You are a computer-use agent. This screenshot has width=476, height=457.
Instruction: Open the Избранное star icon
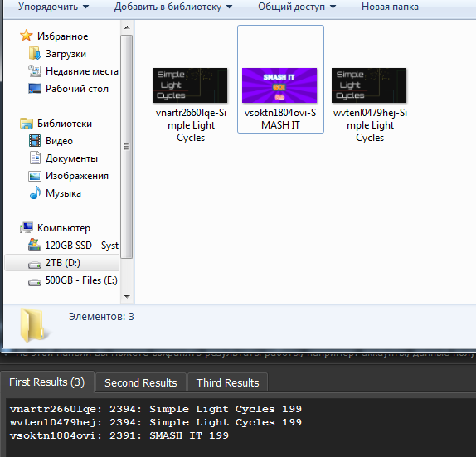tap(26, 36)
